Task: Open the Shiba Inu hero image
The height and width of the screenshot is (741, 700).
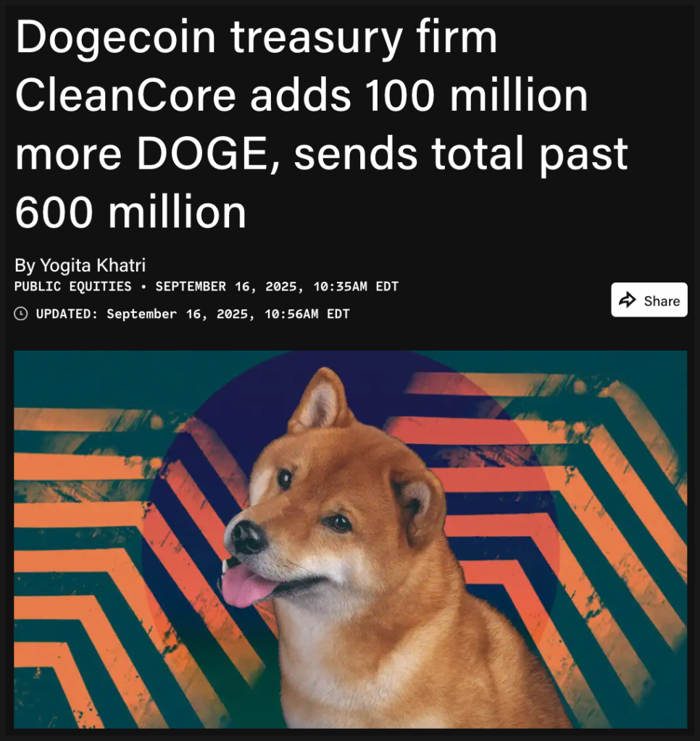Action: [x=350, y=539]
